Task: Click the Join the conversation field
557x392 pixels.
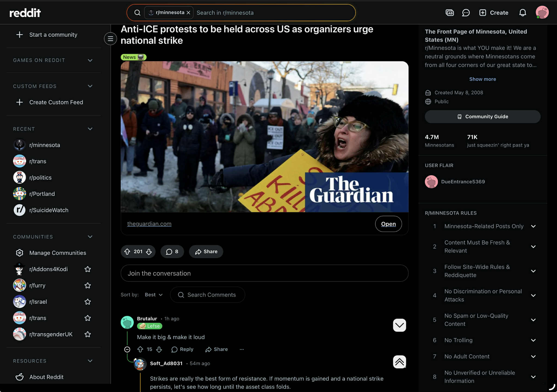Action: (x=264, y=273)
